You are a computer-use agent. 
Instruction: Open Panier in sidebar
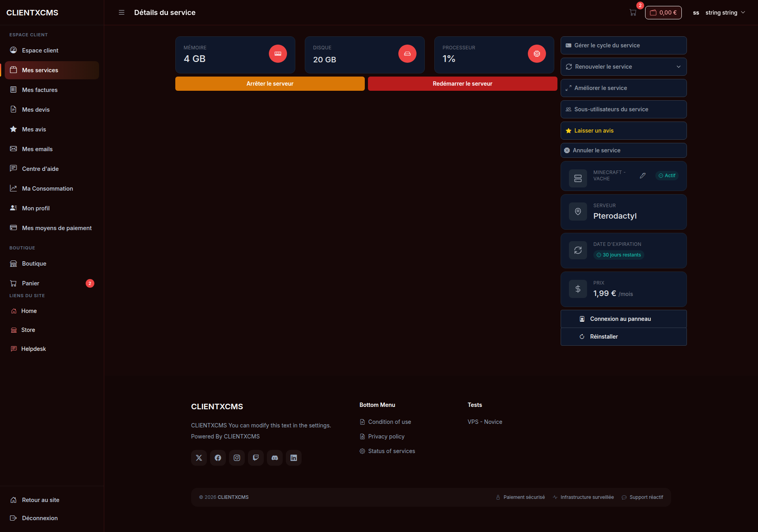click(52, 283)
